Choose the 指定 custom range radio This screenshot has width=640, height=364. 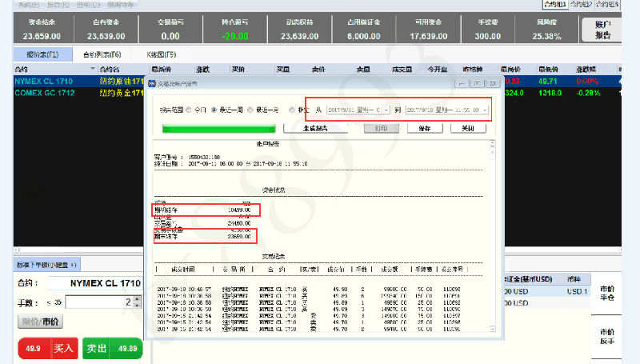[291, 110]
